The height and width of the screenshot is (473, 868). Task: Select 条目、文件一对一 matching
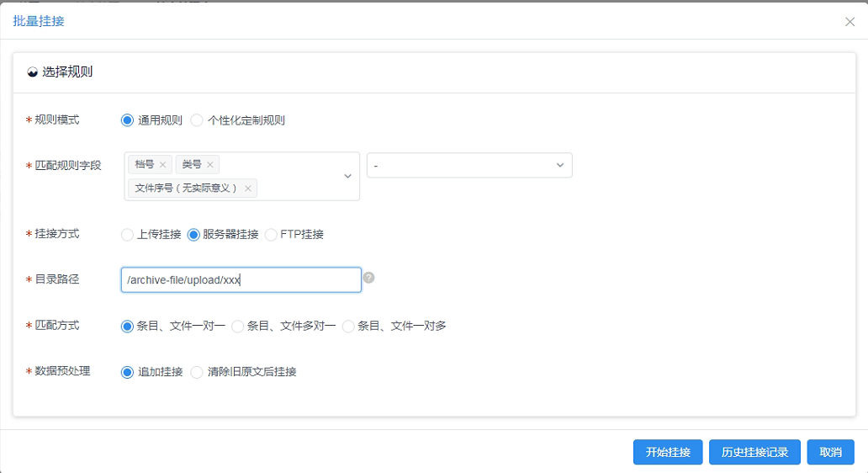(x=128, y=326)
